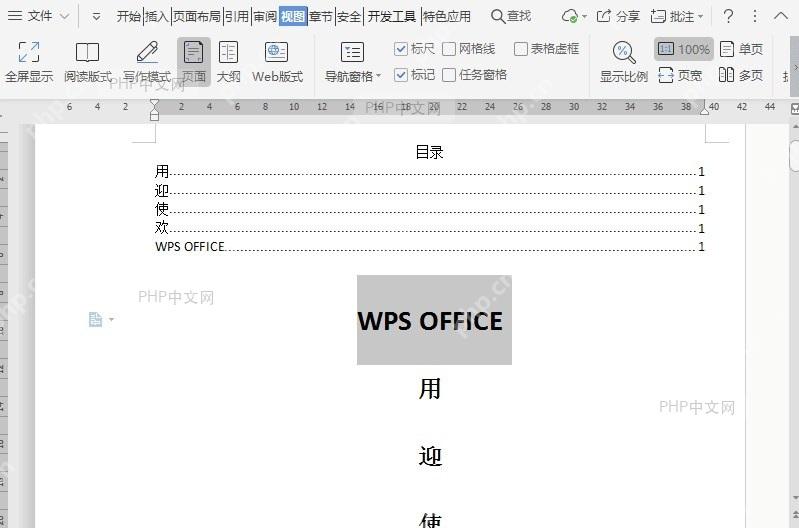The image size is (799, 528).
Task: Open the zoom ratio (显示比例) dialog
Action: [x=624, y=62]
